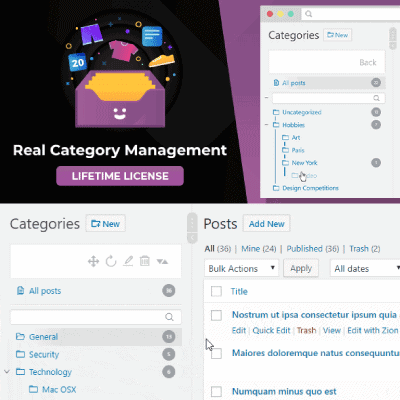
Task: Click the minus collapse toggle beside preview search field
Action: (x=266, y=98)
